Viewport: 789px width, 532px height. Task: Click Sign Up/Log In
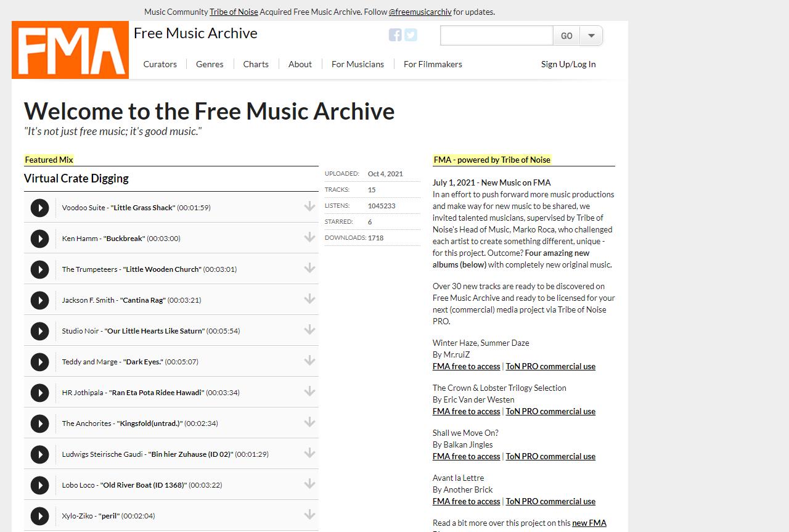[568, 64]
